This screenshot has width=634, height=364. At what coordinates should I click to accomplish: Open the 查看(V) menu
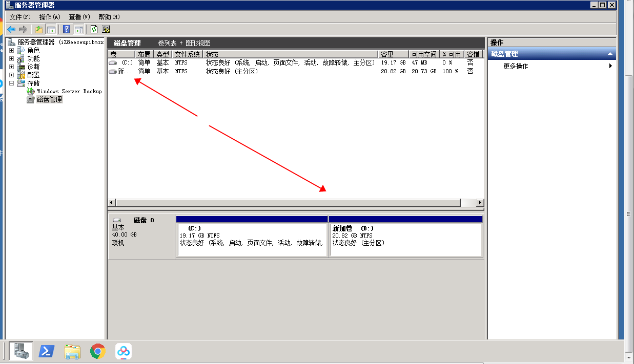79,17
